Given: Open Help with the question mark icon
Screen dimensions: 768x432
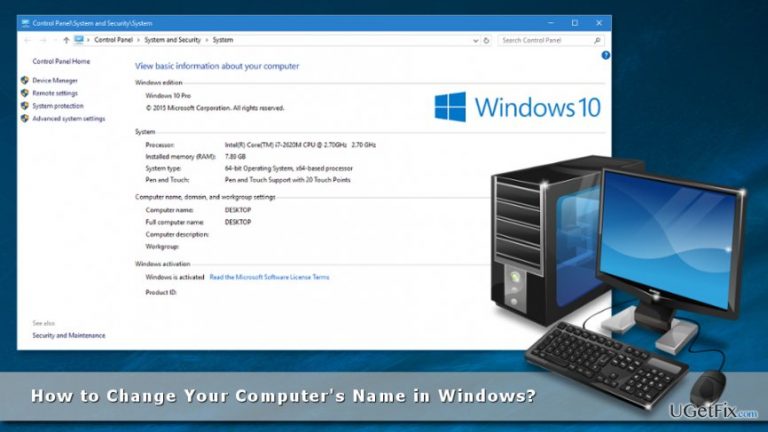Looking at the screenshot, I should click(x=606, y=55).
